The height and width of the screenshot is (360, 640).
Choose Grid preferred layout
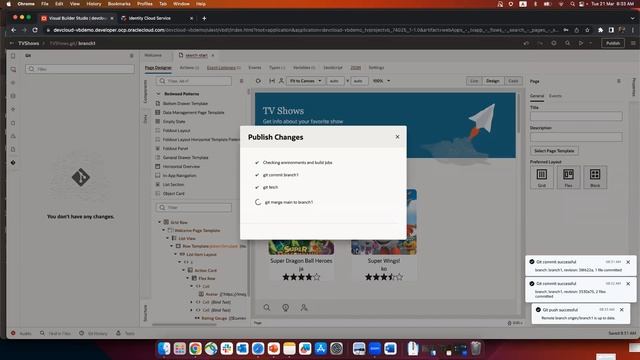click(x=542, y=177)
